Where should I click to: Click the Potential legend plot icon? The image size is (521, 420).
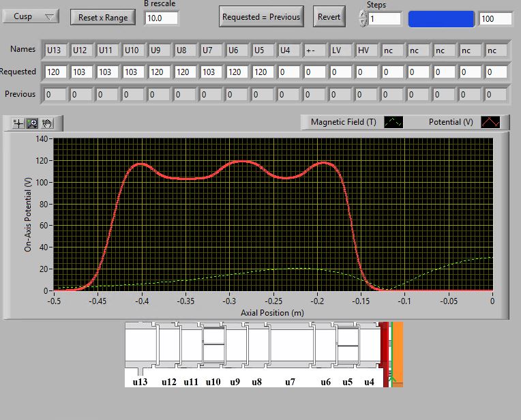coord(491,122)
